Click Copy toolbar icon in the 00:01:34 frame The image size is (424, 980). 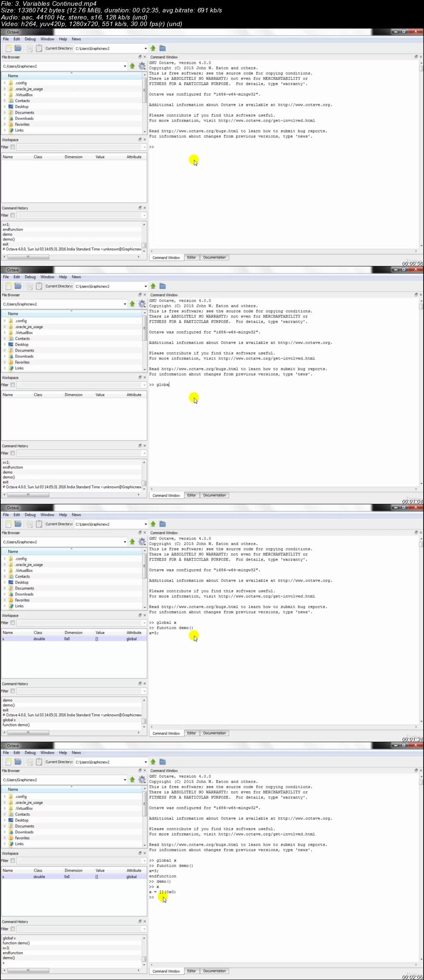click(30, 524)
